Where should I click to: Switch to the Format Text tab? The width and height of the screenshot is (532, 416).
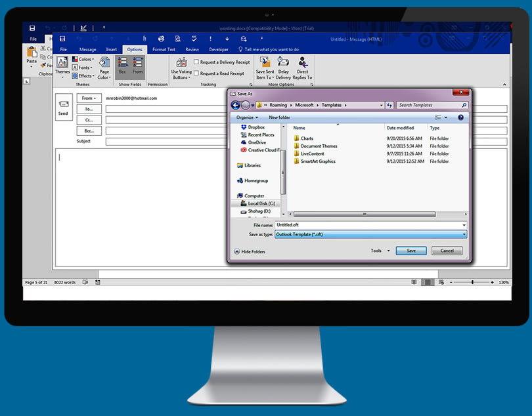[164, 49]
